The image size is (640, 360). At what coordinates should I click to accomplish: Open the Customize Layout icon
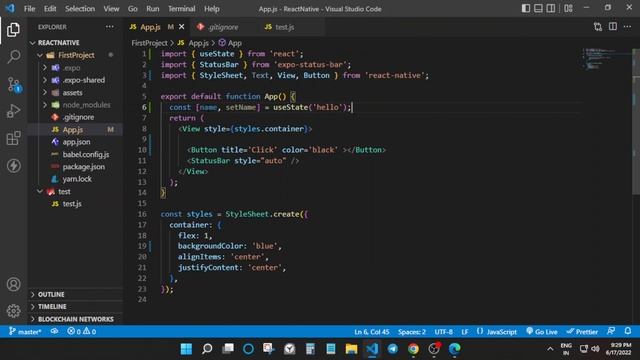point(568,8)
